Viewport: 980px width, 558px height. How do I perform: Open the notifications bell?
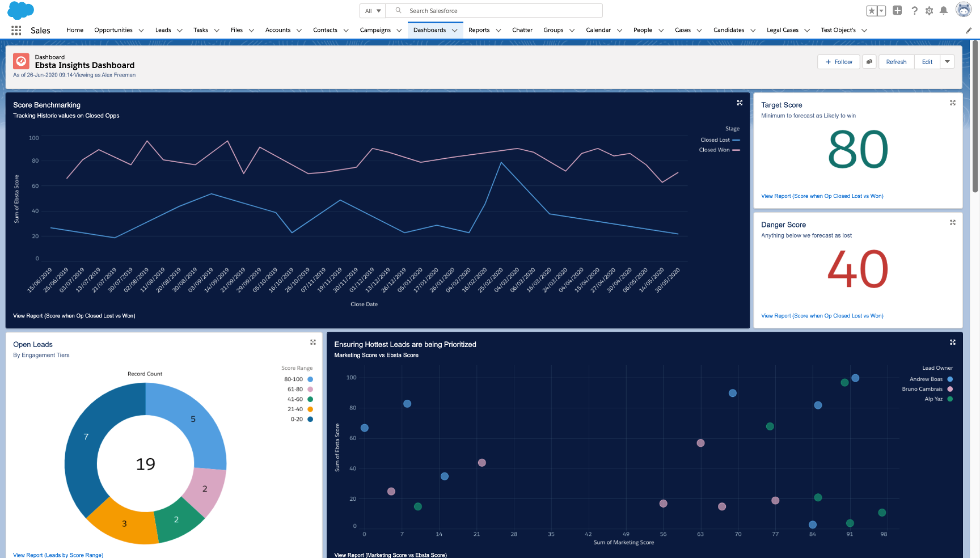click(x=944, y=11)
